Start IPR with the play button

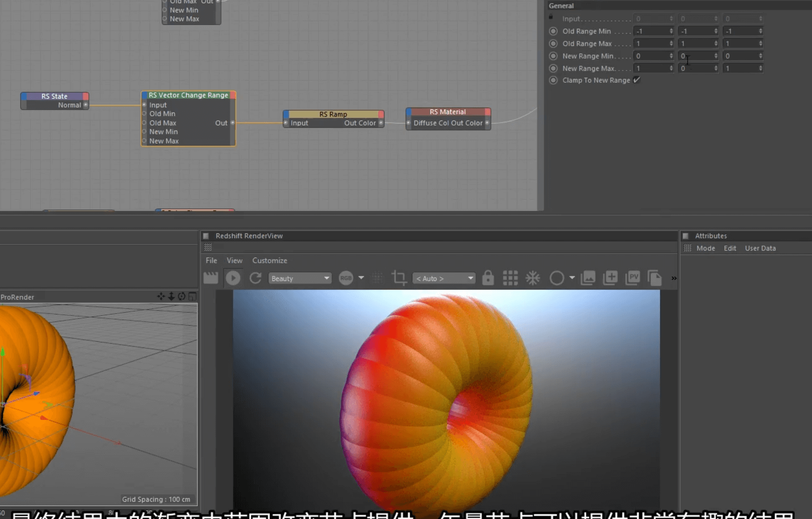[x=233, y=278]
